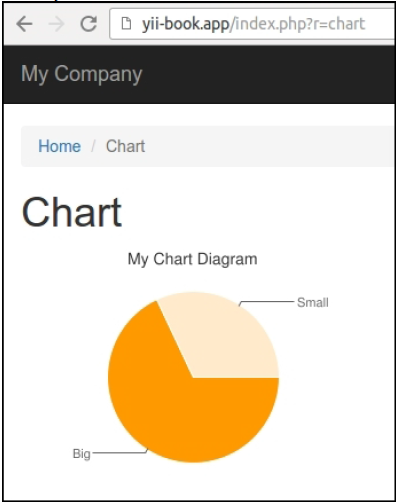Click the connector line to Small label
This screenshot has width=398, height=503.
click(267, 302)
